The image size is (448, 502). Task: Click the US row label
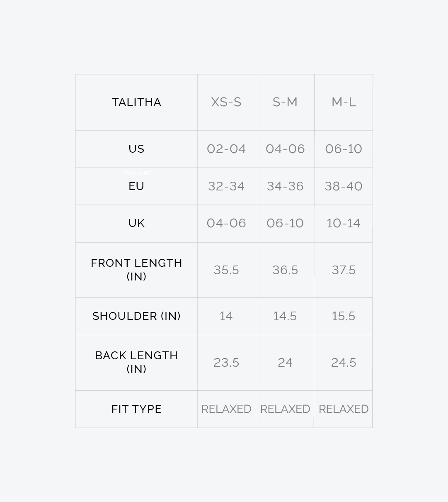[x=136, y=149]
